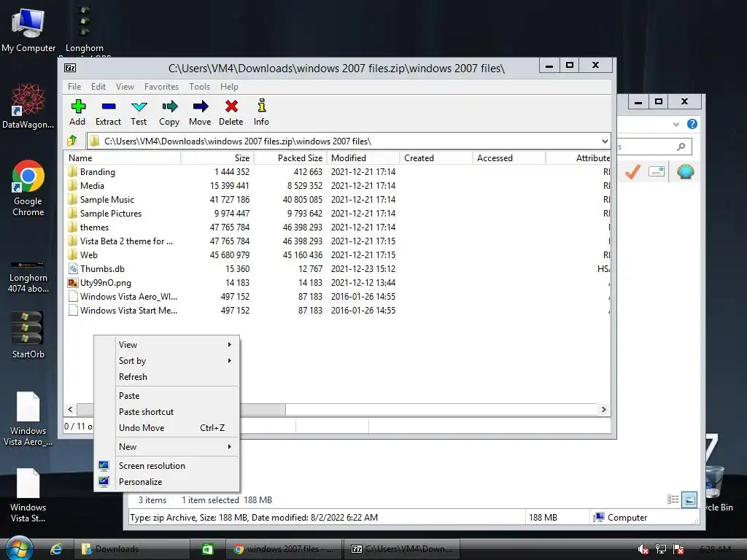Click the 7-Zip address path field
The height and width of the screenshot is (560, 747).
[348, 141]
